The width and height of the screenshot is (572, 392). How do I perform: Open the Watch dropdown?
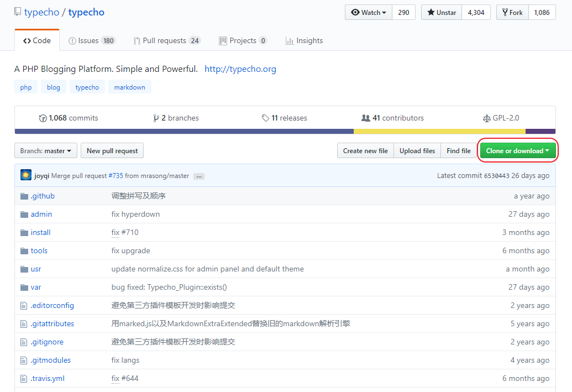(369, 12)
